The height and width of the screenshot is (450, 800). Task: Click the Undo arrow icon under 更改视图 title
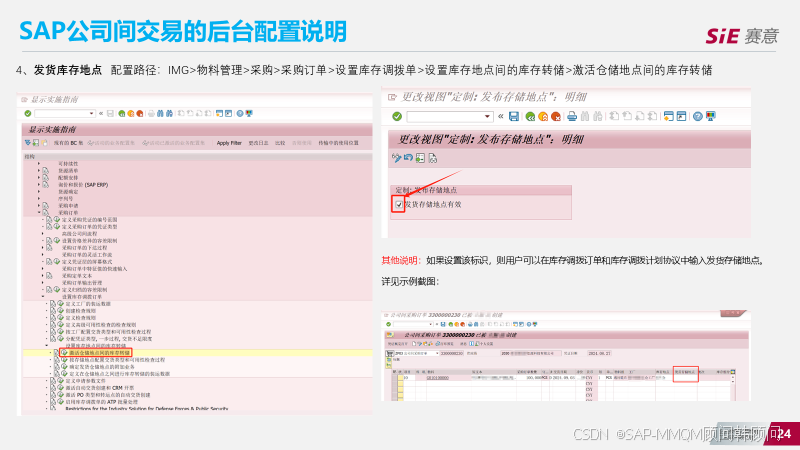coord(408,158)
